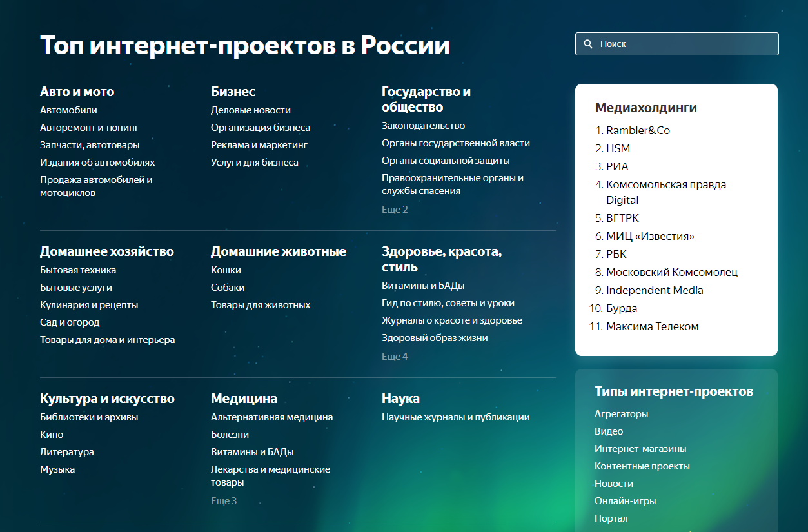This screenshot has width=808, height=532.
Task: Select Автомобили link
Action: pos(68,110)
